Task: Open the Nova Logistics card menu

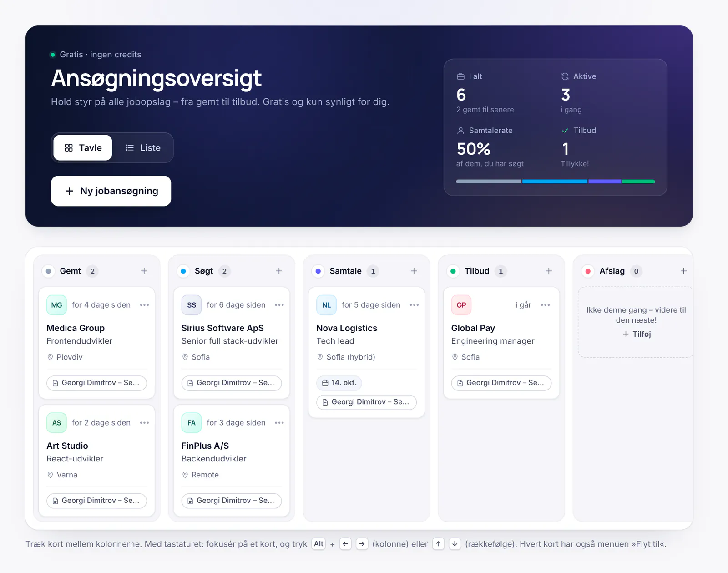Action: [414, 305]
